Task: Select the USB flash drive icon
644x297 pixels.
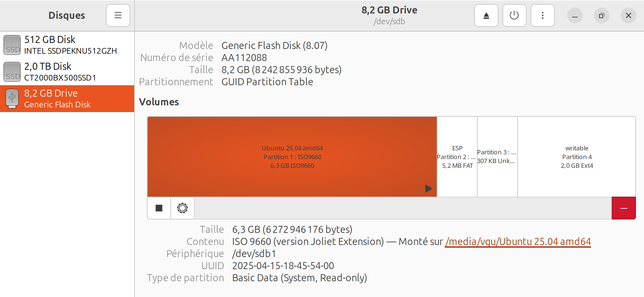Action: pos(12,99)
